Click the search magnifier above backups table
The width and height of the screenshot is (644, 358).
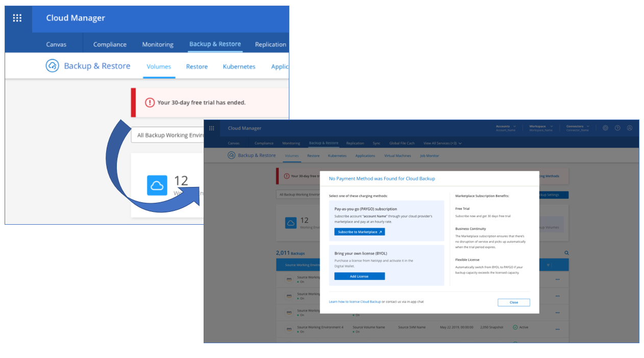(x=566, y=253)
